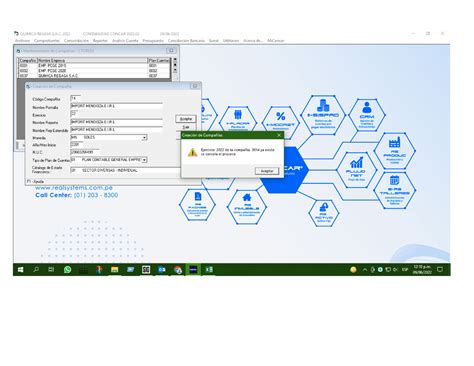The image size is (474, 366).
Task: Open the Consolidación menu
Action: tap(76, 41)
